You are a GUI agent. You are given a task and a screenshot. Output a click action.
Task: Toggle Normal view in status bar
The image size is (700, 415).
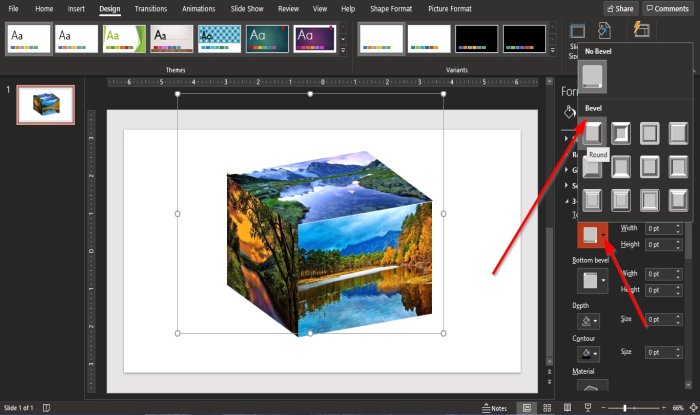click(527, 408)
